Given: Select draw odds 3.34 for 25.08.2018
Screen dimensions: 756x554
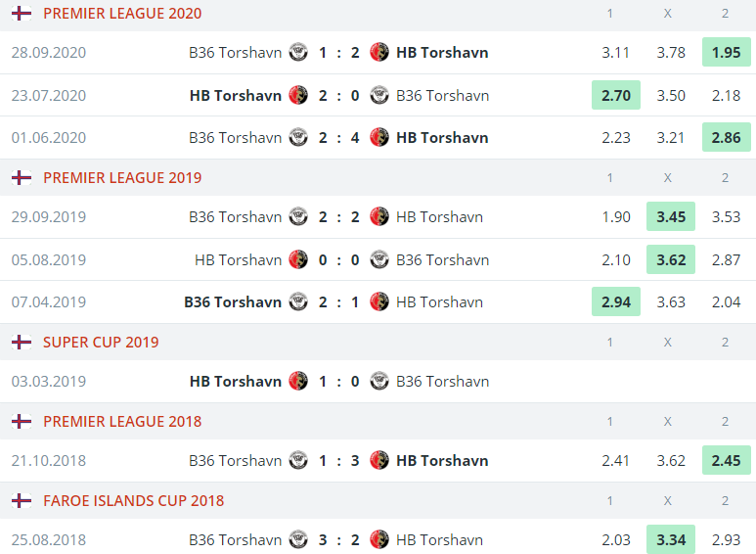Looking at the screenshot, I should (x=671, y=539).
